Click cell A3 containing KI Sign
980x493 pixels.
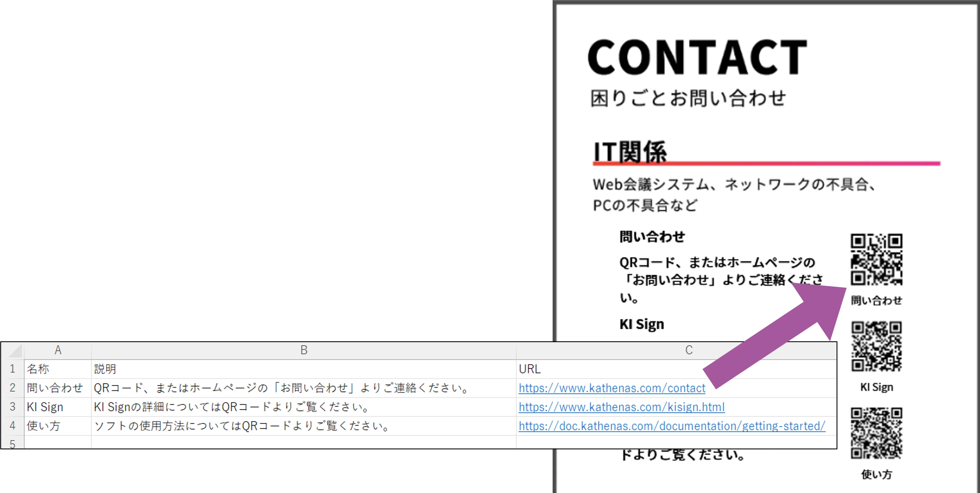[x=45, y=407]
